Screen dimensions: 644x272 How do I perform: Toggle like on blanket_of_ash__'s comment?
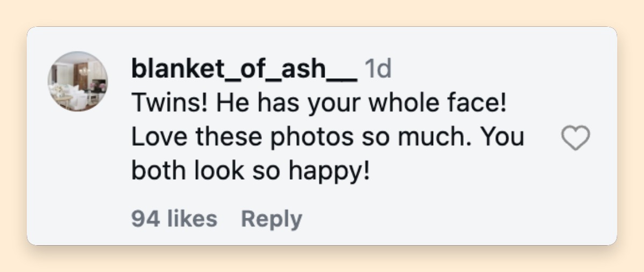tap(575, 139)
